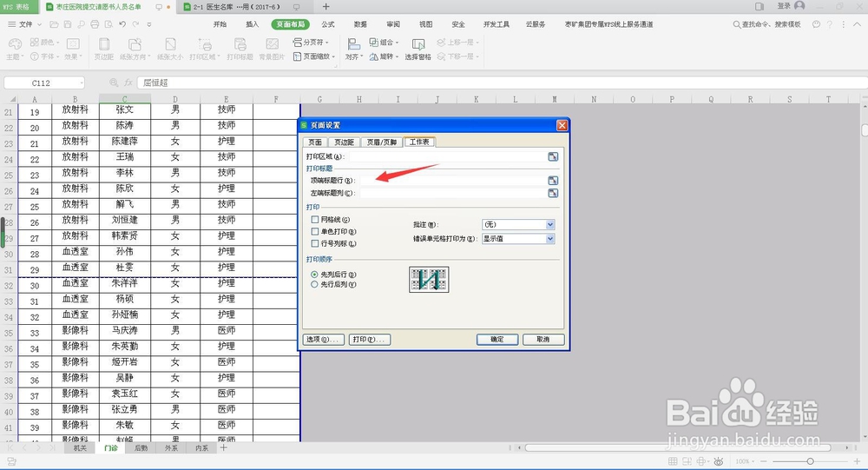Click the 左端标题列 input field
Viewport: 868px width, 470px height.
click(x=453, y=193)
